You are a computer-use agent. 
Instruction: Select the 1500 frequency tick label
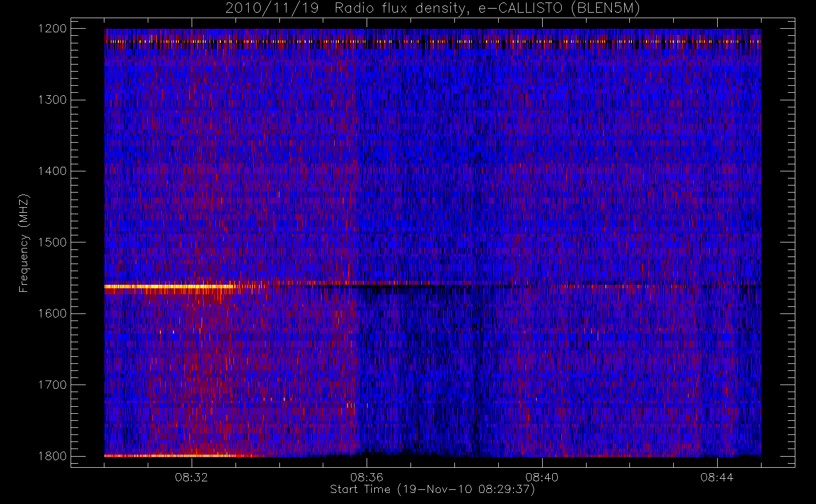click(52, 242)
